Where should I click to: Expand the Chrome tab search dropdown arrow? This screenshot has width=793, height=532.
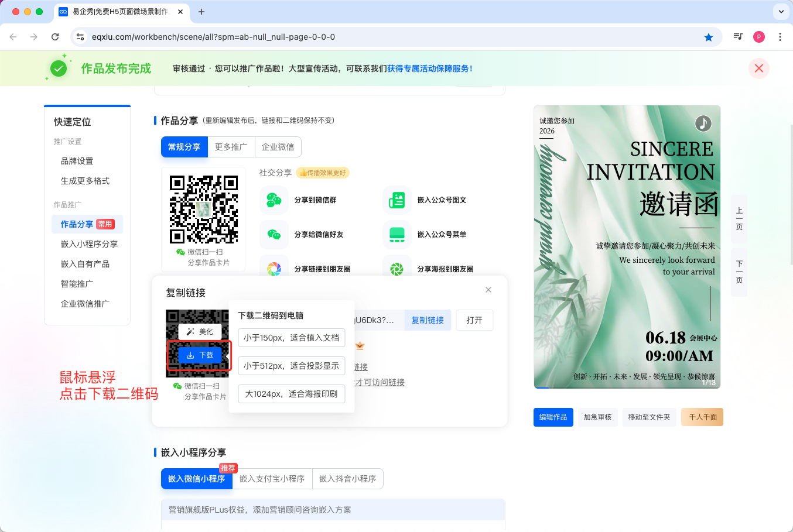coord(781,12)
